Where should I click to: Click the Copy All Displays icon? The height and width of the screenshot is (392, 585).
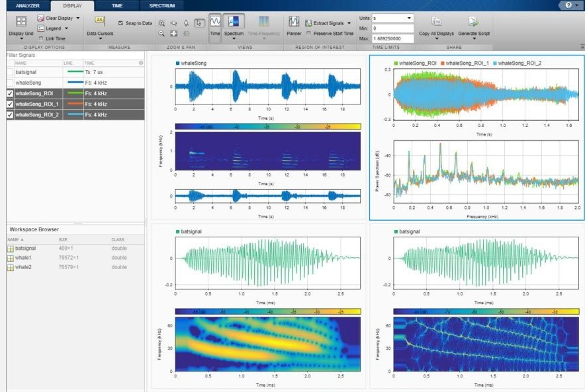(436, 22)
